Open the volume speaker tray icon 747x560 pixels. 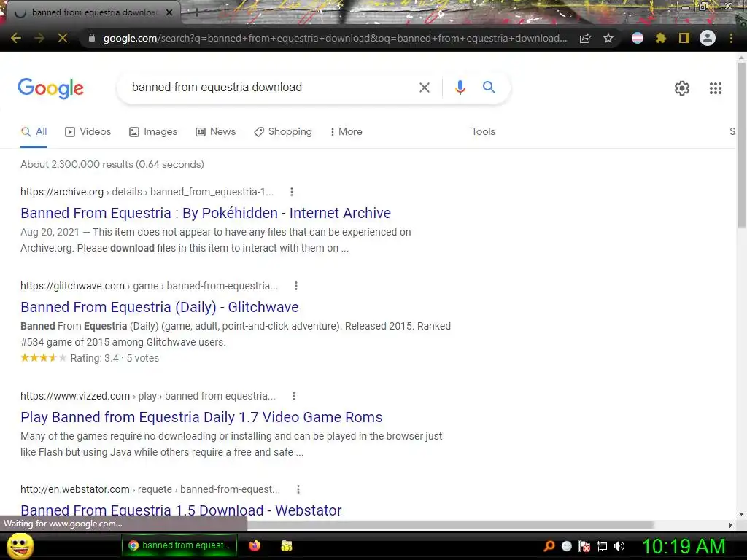tap(619, 546)
